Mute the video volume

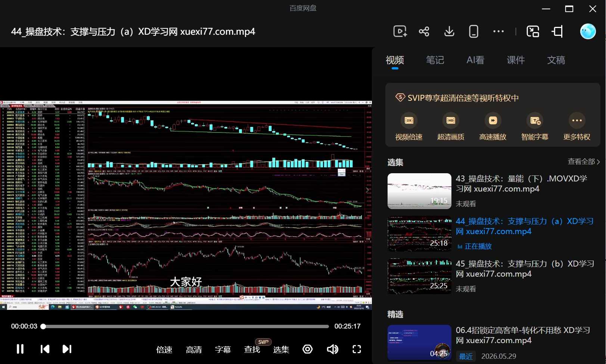point(332,349)
